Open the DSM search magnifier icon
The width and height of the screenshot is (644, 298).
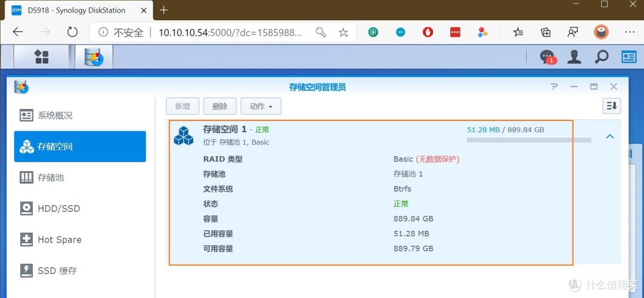601,57
